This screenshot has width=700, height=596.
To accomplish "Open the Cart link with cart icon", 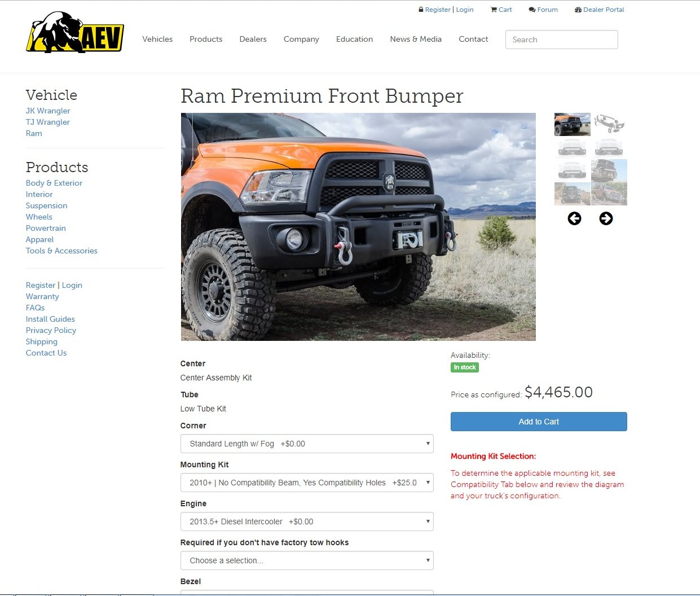I will point(501,10).
